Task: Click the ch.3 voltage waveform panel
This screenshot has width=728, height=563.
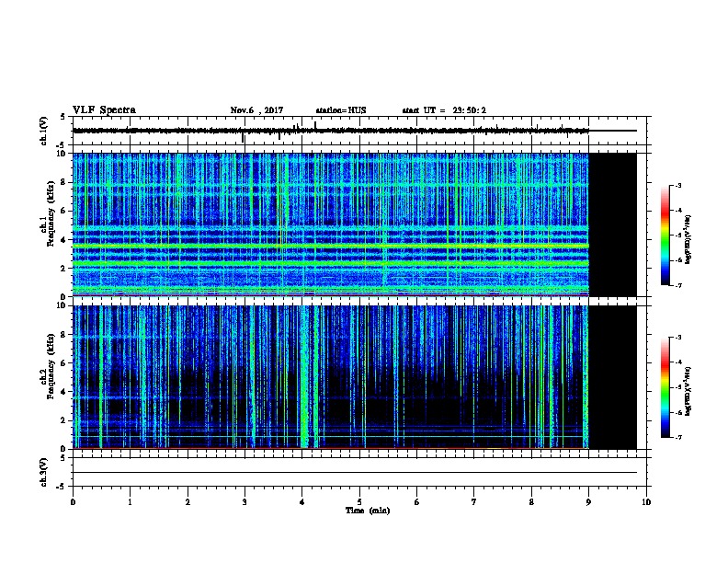Action: tap(359, 472)
